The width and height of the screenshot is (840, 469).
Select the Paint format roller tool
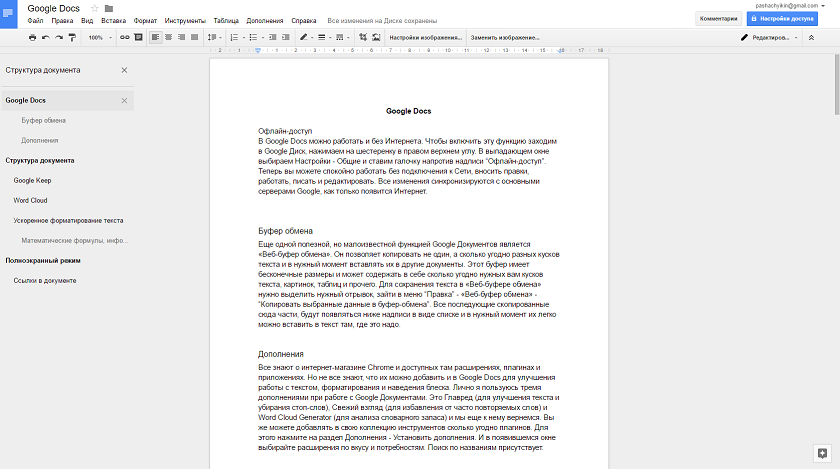(72, 38)
